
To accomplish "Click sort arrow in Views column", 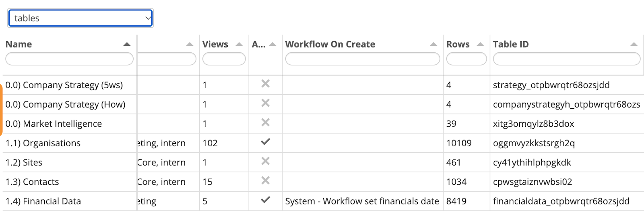I will tap(239, 44).
